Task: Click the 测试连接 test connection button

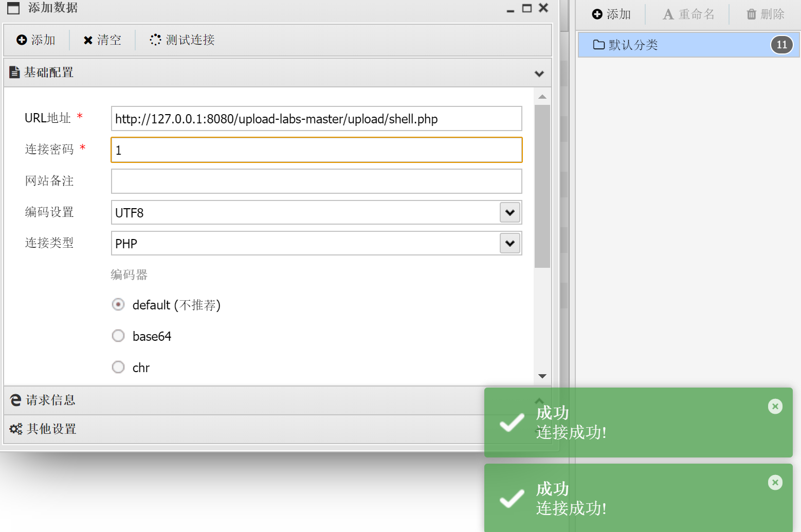Action: point(183,40)
